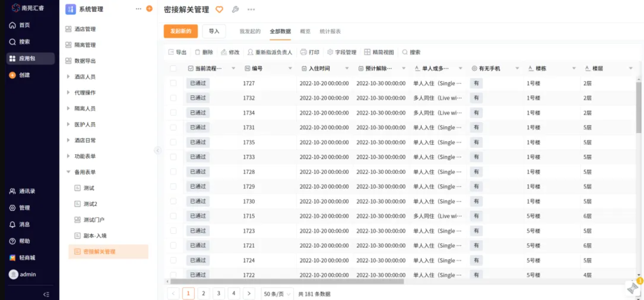Go to page 4
644x300 pixels.
pyautogui.click(x=234, y=293)
